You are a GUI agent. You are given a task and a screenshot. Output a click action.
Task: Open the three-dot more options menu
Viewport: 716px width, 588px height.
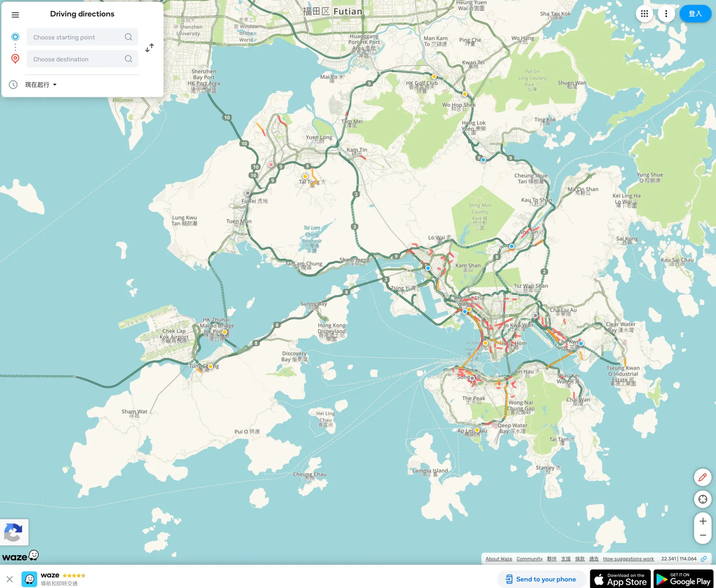tap(666, 14)
